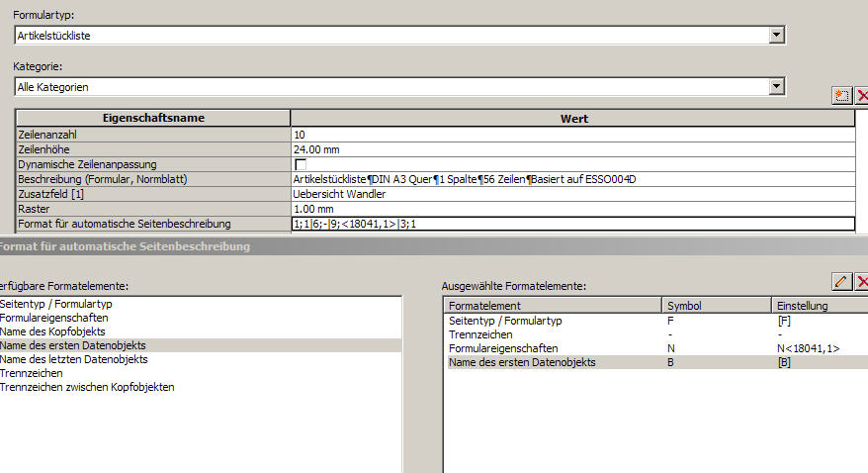Select Name des letzten Datenobjekts list entry
The height and width of the screenshot is (473, 868).
[x=201, y=359]
